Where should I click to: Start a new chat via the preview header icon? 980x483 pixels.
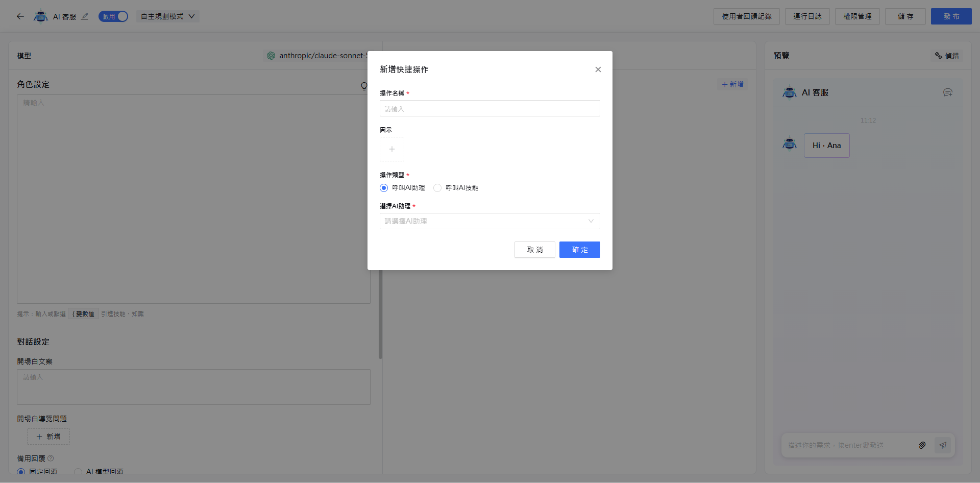(x=948, y=92)
